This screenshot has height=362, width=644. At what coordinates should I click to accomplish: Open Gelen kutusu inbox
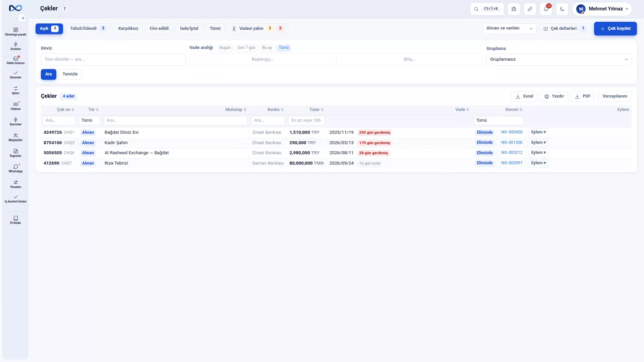click(15, 60)
